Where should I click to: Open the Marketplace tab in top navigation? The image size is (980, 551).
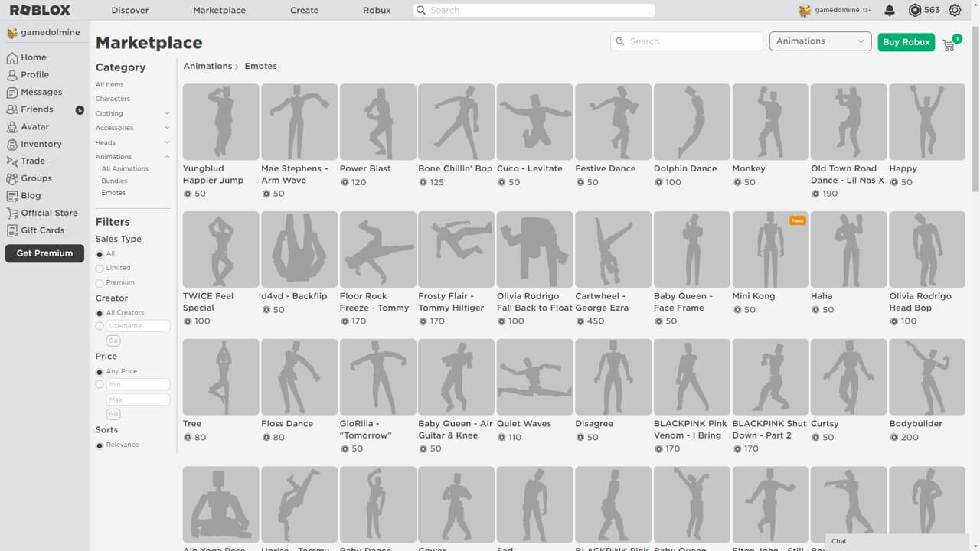click(220, 11)
